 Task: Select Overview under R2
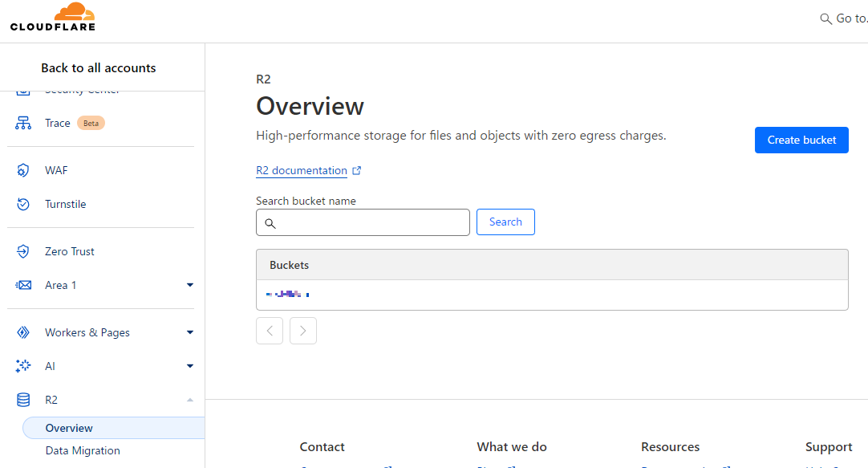coord(113,428)
